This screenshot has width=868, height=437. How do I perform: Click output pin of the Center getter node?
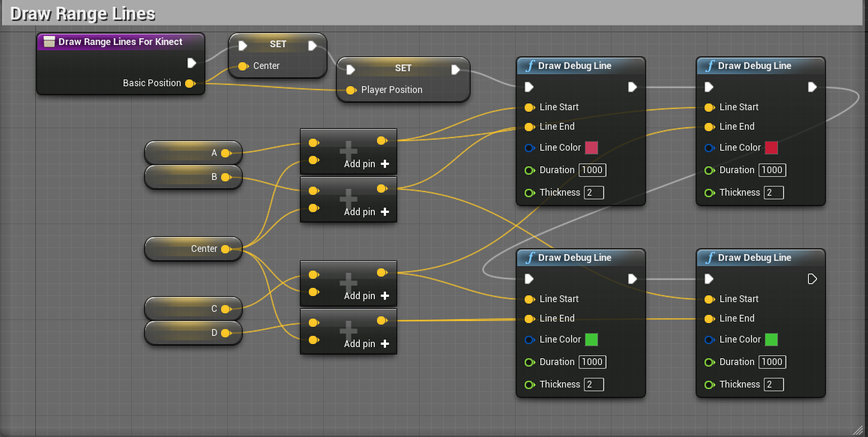[x=226, y=250]
